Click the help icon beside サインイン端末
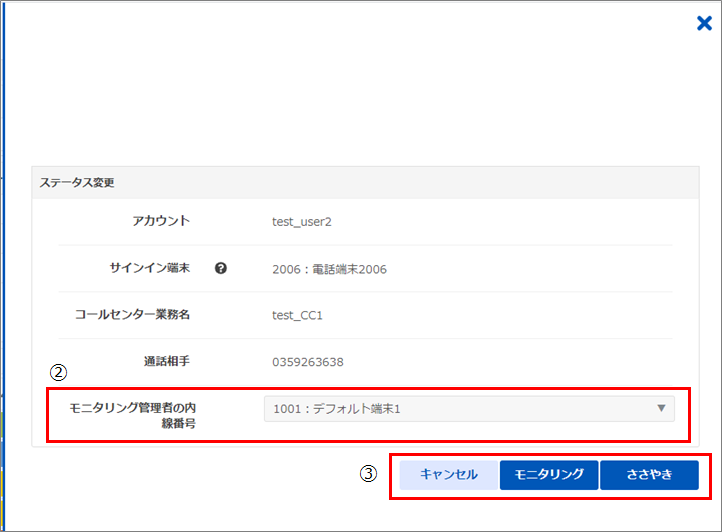722x532 pixels. tap(221, 268)
